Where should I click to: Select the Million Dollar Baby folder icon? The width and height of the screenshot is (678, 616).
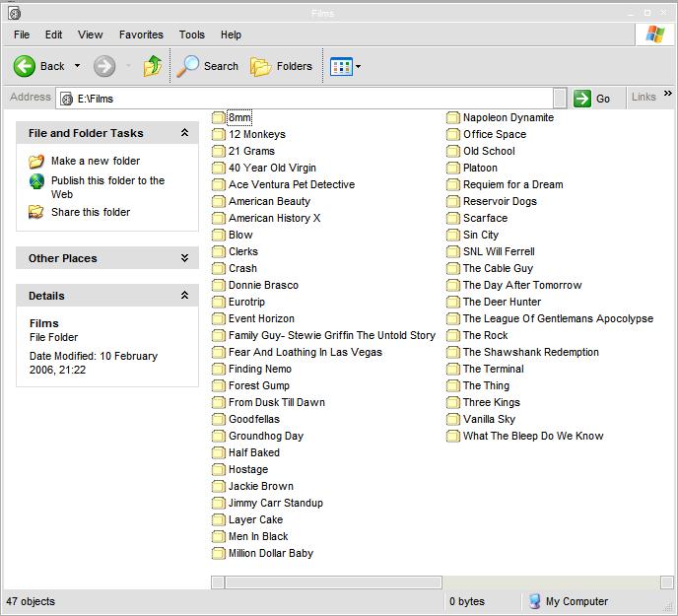tap(219, 553)
